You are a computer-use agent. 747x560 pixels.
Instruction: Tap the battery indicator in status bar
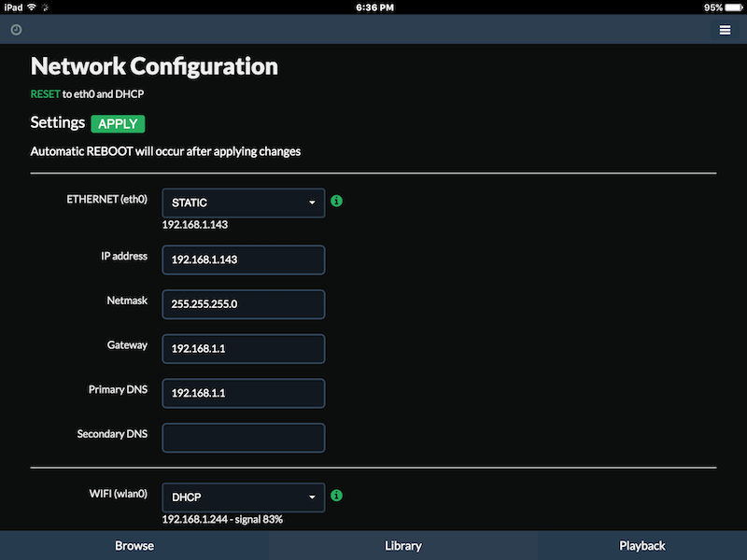pos(734,7)
